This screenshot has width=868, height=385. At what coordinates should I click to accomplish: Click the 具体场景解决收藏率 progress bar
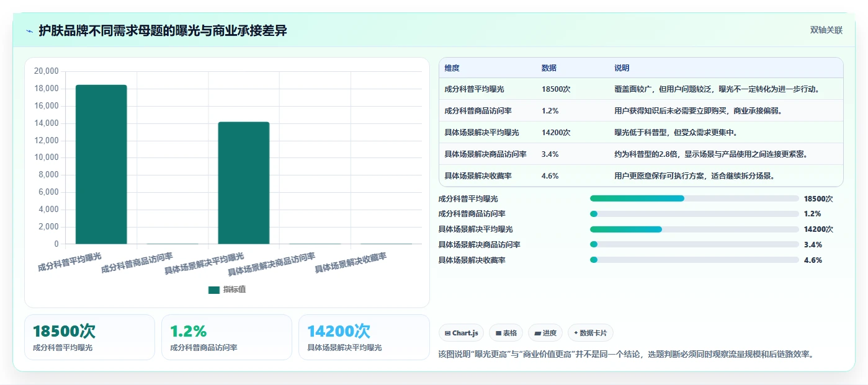pyautogui.click(x=694, y=260)
